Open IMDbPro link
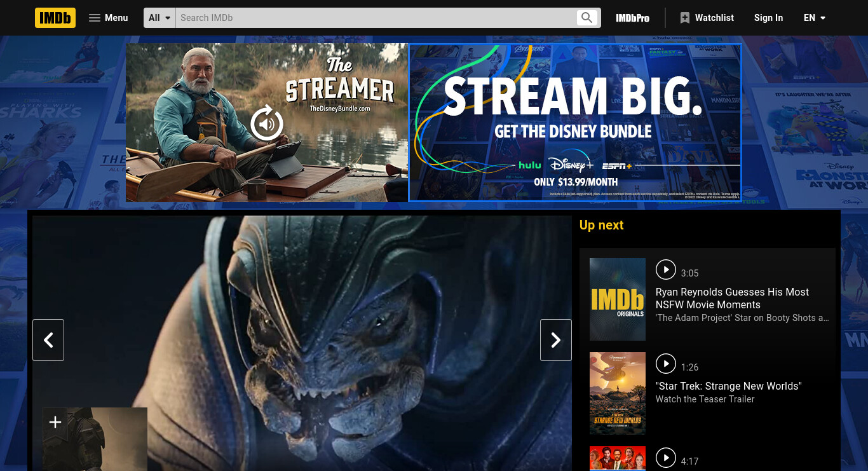 633,18
